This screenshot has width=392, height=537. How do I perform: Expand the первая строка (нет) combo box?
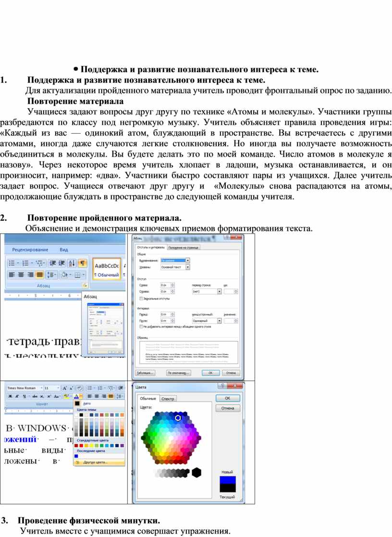coord(220,291)
